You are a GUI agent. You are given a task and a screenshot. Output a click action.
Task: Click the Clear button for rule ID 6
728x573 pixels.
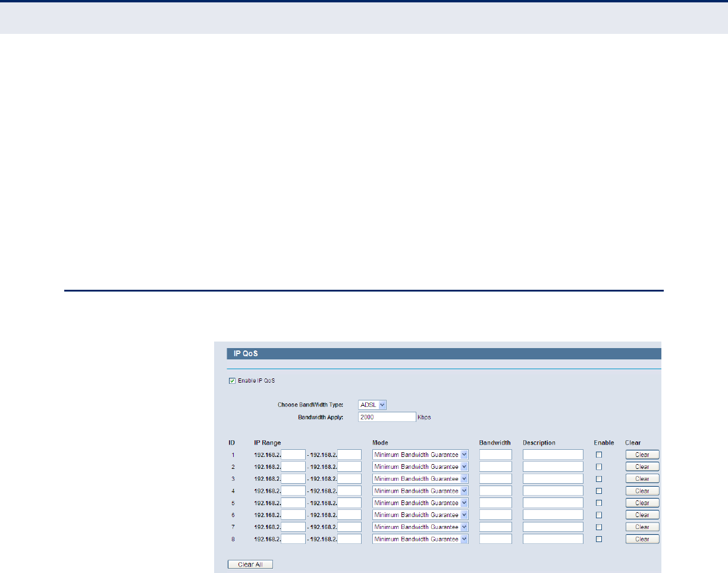[642, 515]
